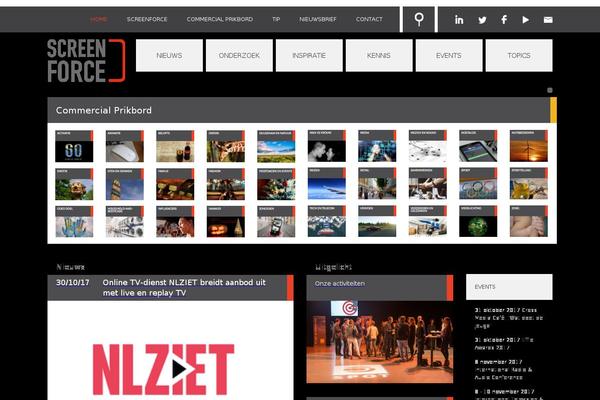Visit the LinkedIn page via header icon
Screen dimensions: 600x400
(x=459, y=20)
